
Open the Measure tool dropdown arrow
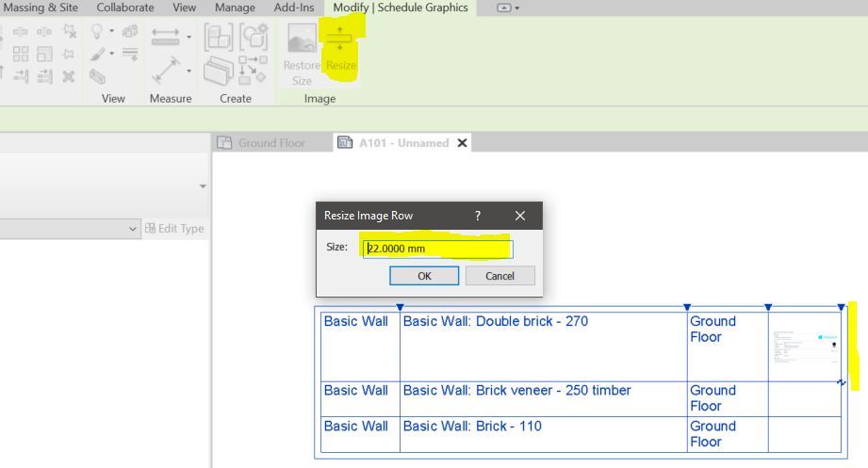point(188,37)
